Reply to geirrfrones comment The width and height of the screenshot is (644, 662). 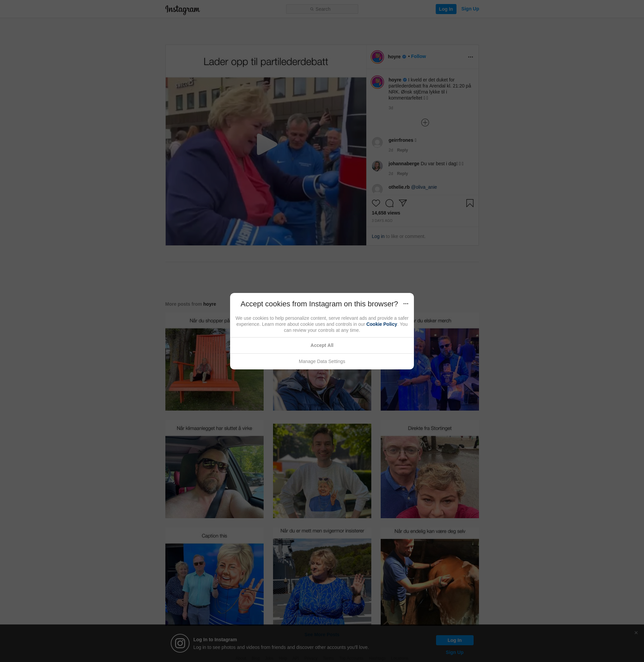pos(402,150)
